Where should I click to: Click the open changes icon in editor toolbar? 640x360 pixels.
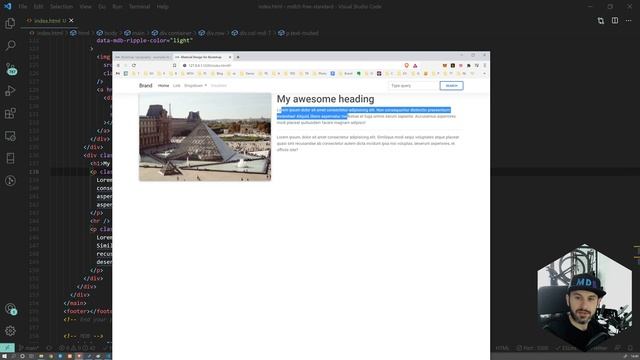601,20
